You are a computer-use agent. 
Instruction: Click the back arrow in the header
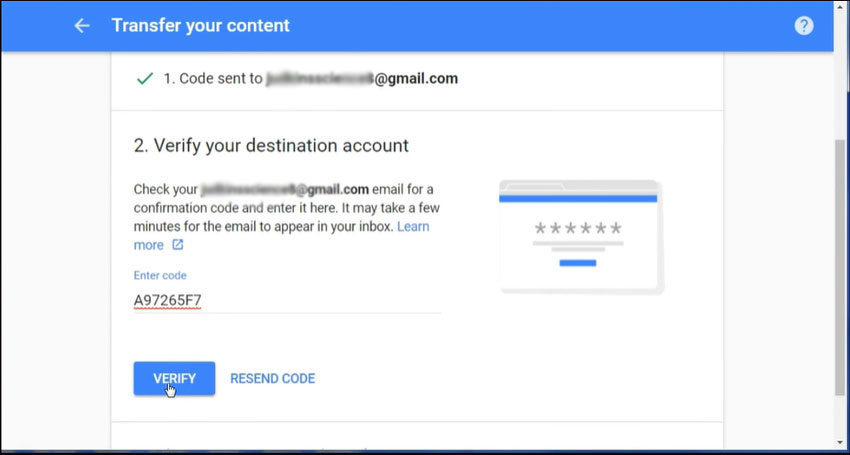pos(82,26)
